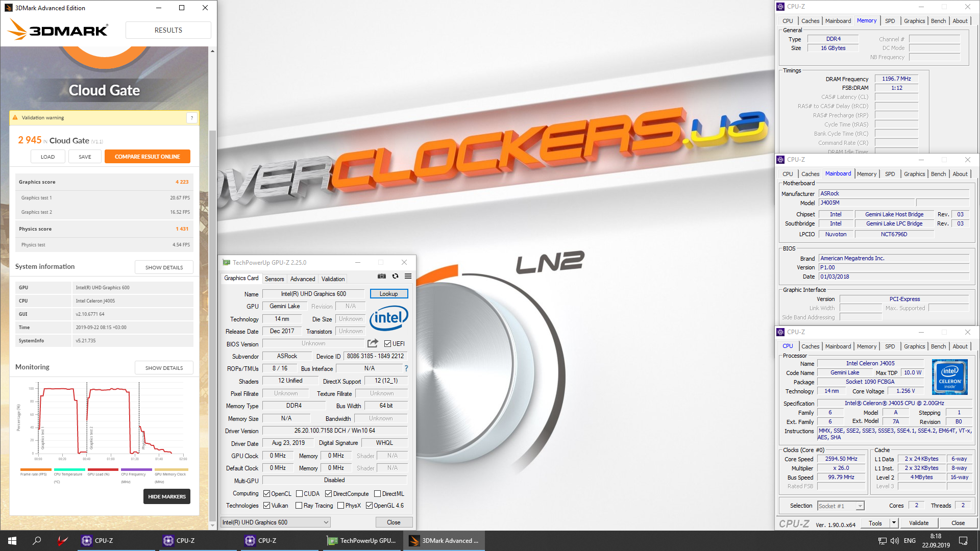Open the Windows Start menu
Image resolution: width=980 pixels, height=551 pixels.
tap(12, 541)
